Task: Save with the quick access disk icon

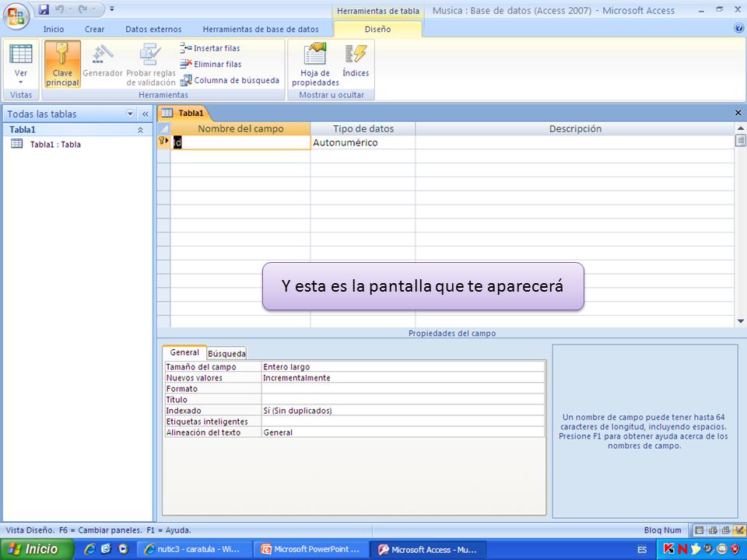Action: click(44, 9)
